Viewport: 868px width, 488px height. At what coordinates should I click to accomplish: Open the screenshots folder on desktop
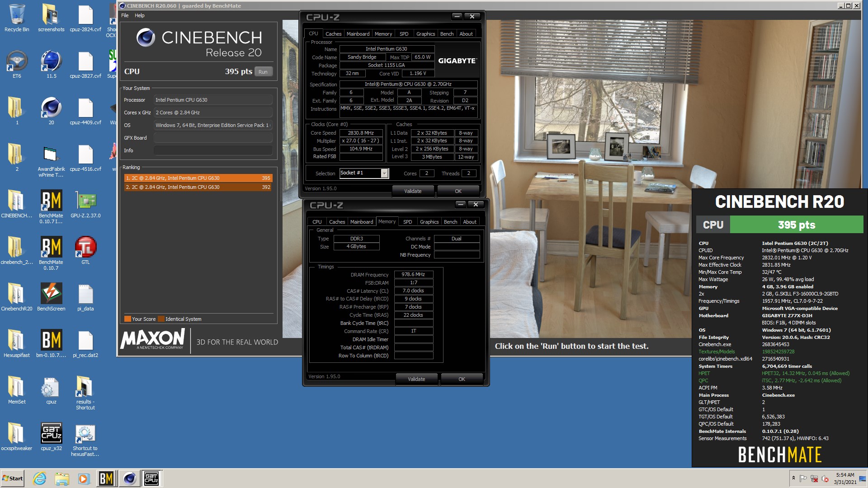tap(51, 18)
